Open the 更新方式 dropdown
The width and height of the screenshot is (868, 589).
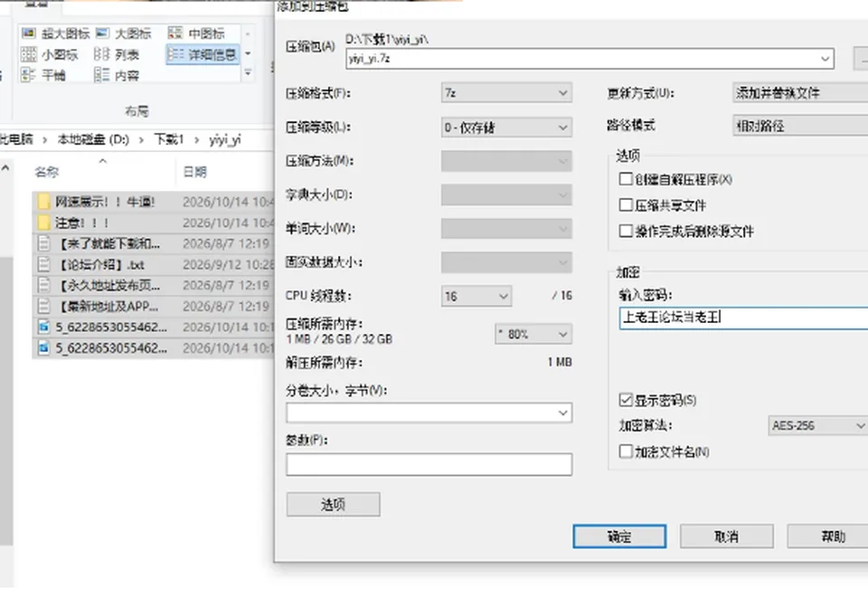click(800, 93)
